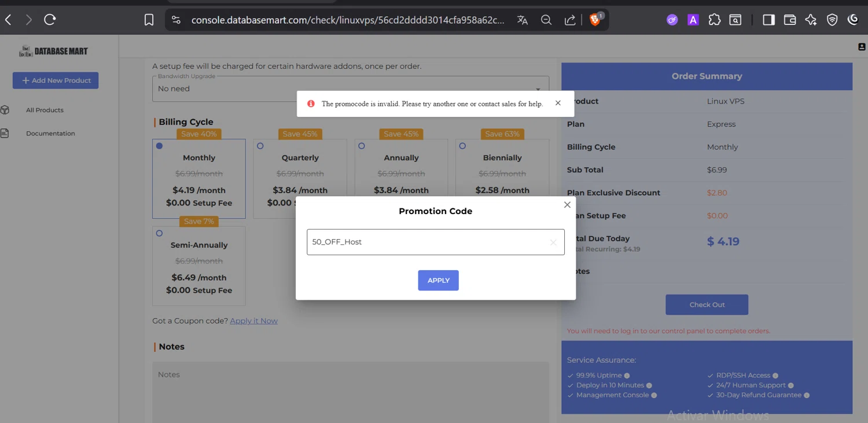Click the Documentation page icon
The image size is (868, 423).
point(5,133)
